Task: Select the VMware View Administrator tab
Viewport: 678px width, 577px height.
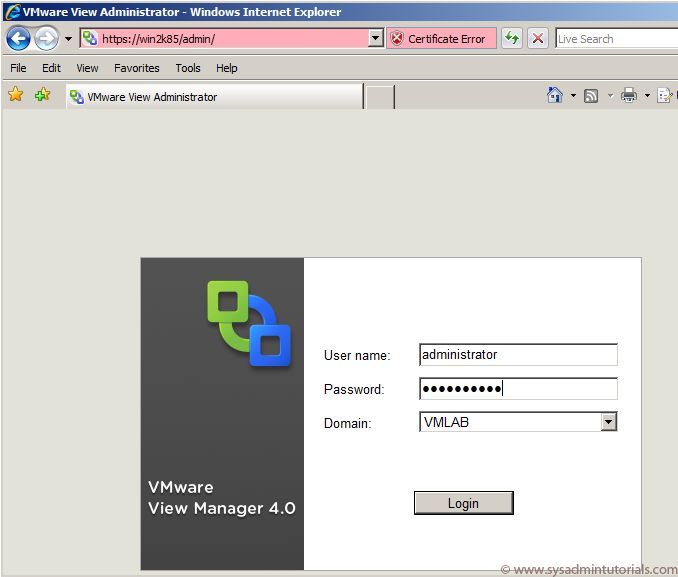Action: pyautogui.click(x=214, y=96)
